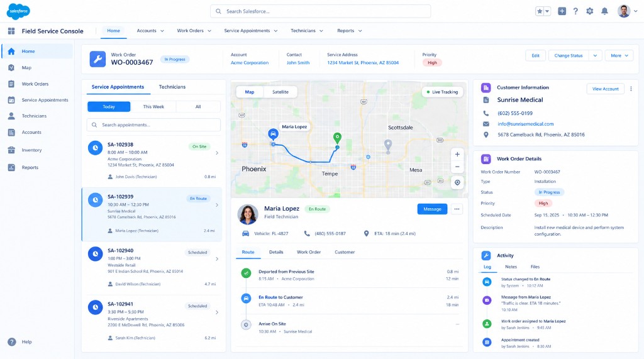
Task: Click the Edit button
Action: pos(536,55)
